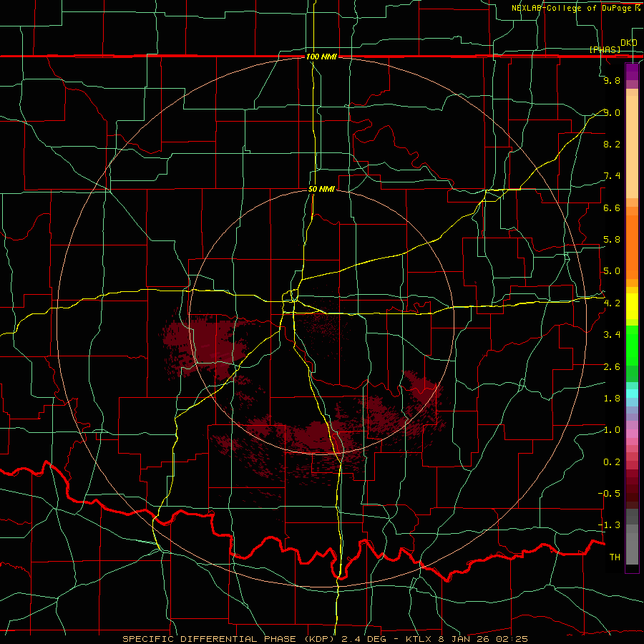The image size is (644, 644).
Task: Pick the purple segment of the color bar
Action: (632, 72)
